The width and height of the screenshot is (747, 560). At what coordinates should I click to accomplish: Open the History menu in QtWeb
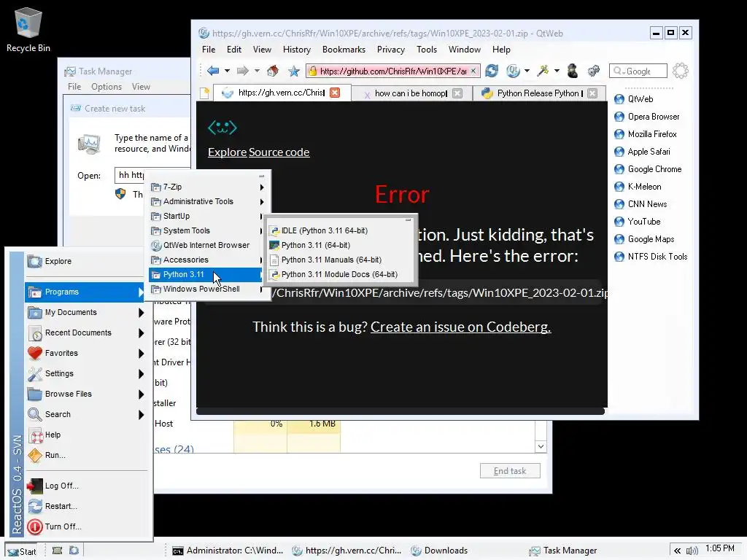pyautogui.click(x=297, y=50)
